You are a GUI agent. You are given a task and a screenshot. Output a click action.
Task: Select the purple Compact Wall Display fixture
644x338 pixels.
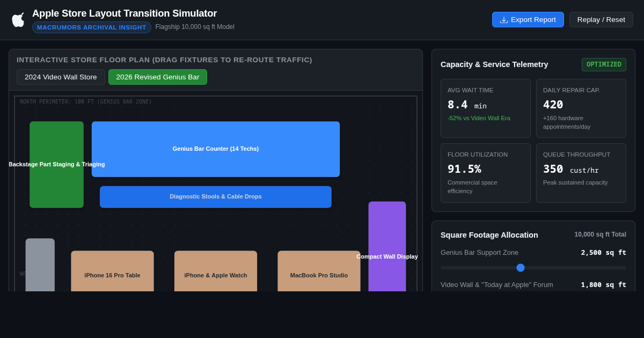[x=387, y=247]
